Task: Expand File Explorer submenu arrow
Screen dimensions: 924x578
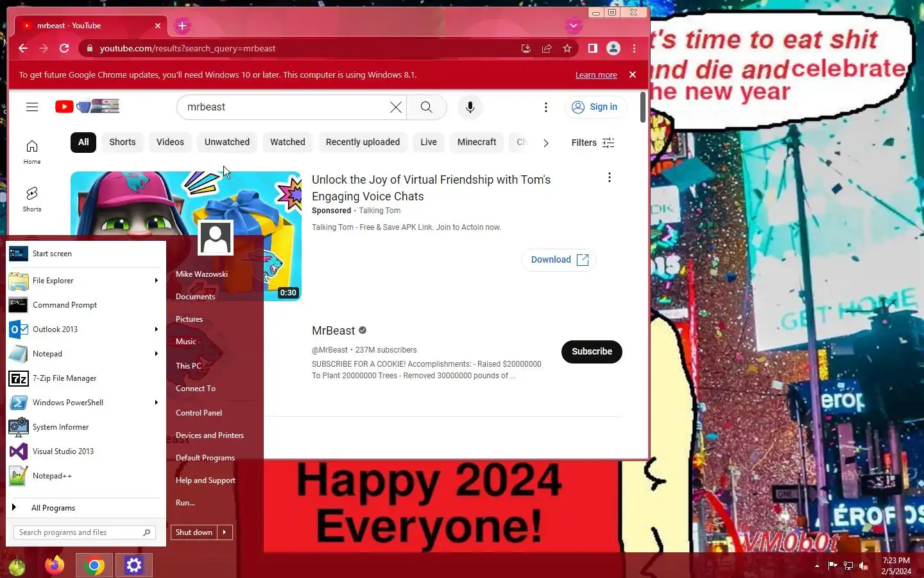Action: [156, 281]
